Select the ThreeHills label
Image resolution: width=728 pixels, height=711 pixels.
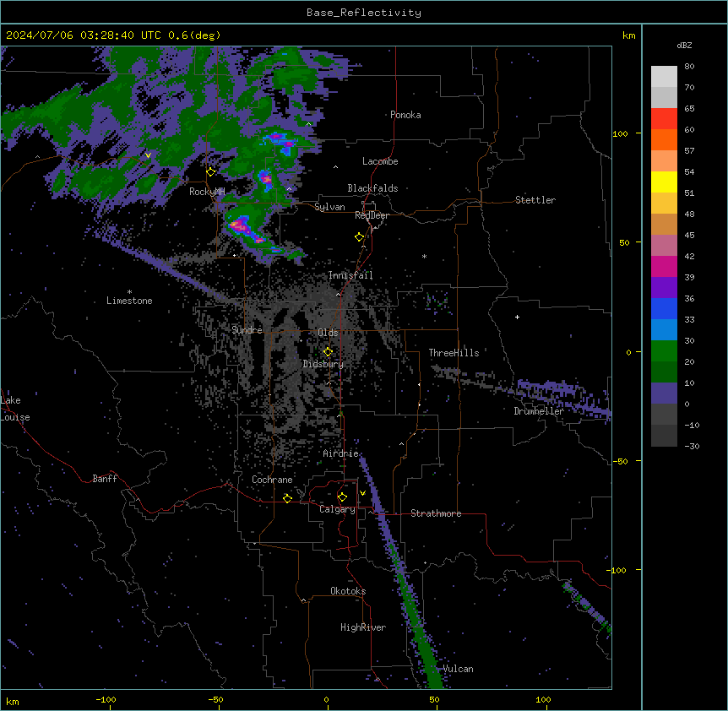click(x=454, y=353)
